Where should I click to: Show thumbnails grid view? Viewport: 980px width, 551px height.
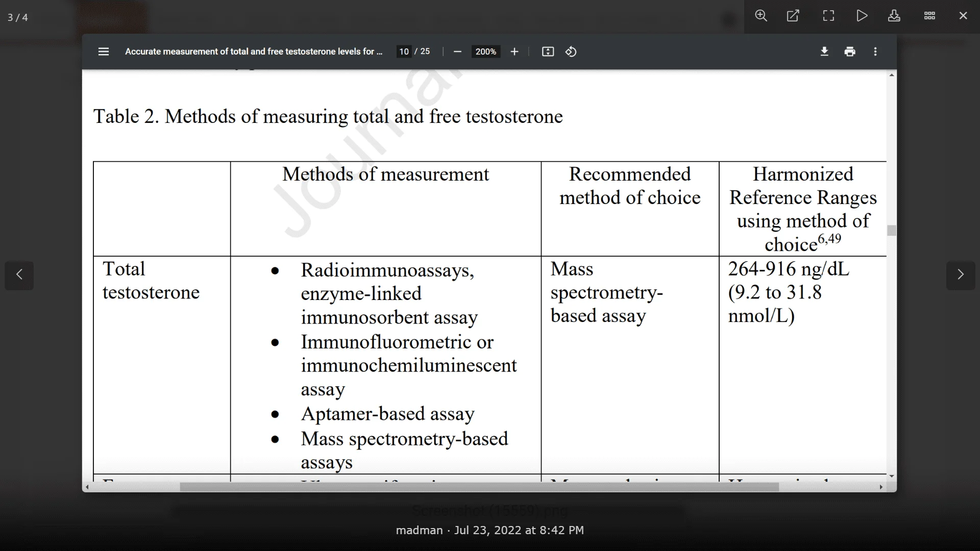930,16
